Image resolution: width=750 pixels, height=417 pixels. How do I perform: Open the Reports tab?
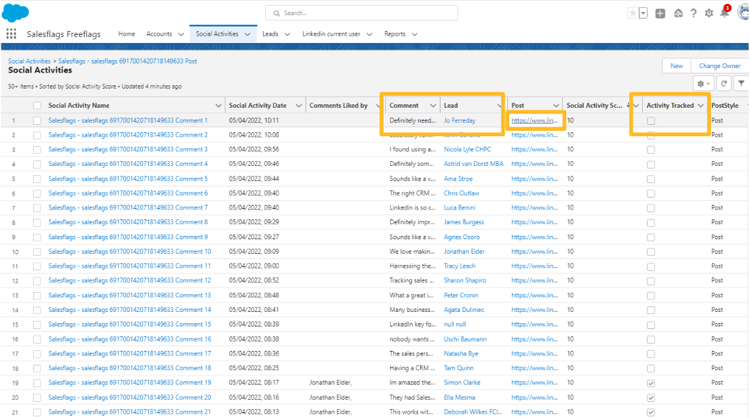[395, 34]
